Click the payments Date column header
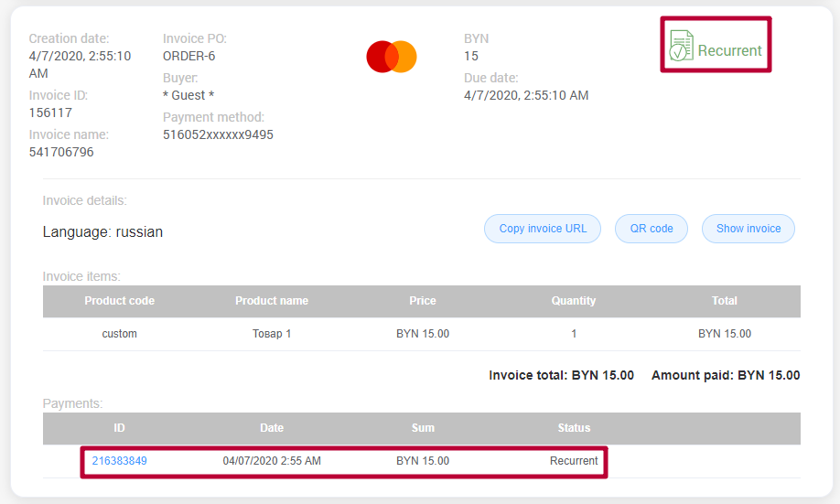The width and height of the screenshot is (840, 504). click(x=272, y=428)
